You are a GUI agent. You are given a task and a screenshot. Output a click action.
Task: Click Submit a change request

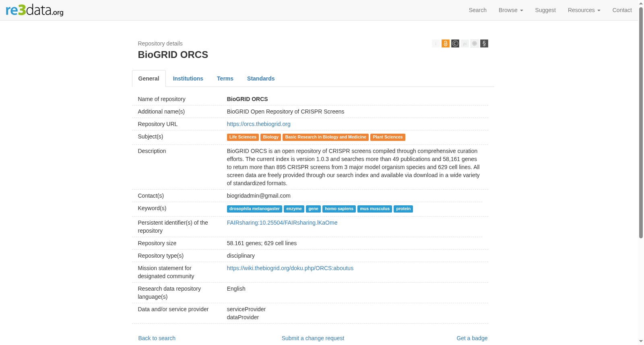[x=313, y=338]
